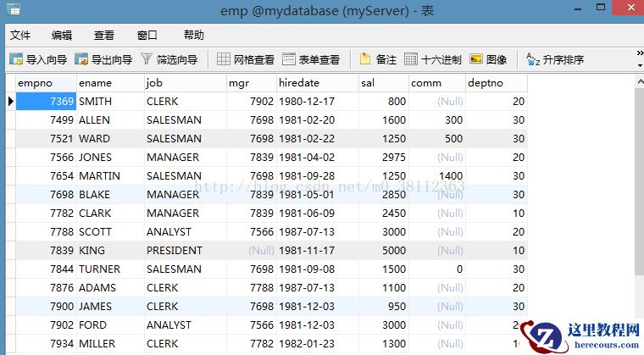Select the cell containing 7369
Image resolution: width=644 pixels, height=355 pixels.
[x=46, y=101]
